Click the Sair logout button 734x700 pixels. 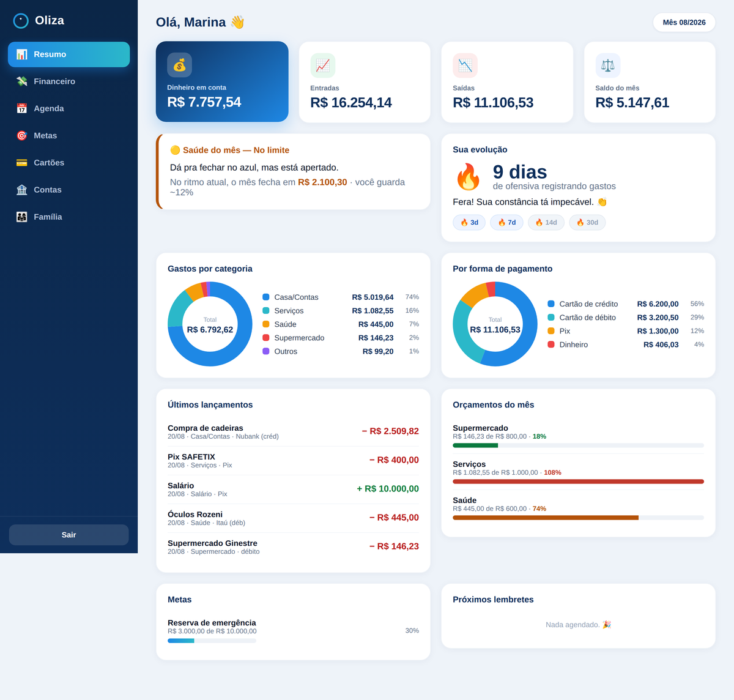click(x=69, y=535)
